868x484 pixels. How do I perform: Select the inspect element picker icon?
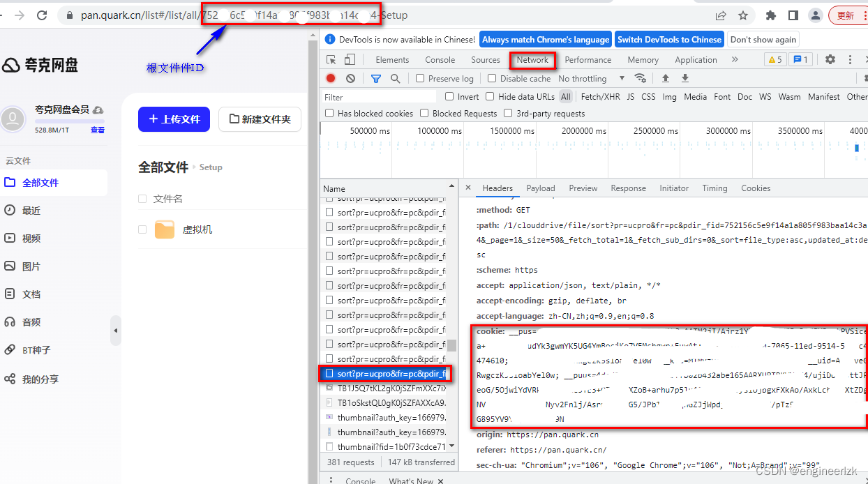click(x=331, y=60)
